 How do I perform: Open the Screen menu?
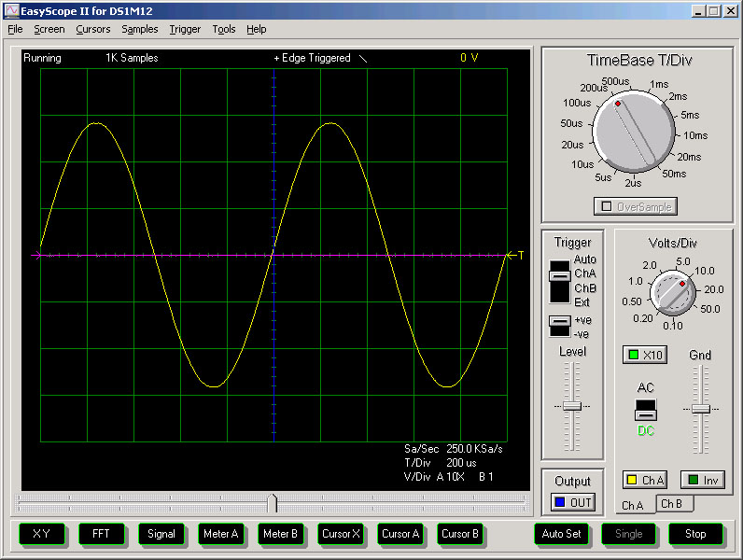(x=49, y=29)
